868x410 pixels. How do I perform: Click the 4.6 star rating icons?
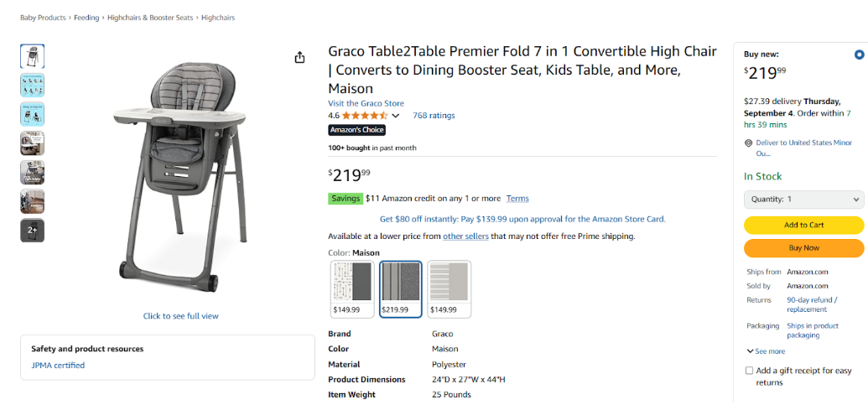[x=365, y=116]
